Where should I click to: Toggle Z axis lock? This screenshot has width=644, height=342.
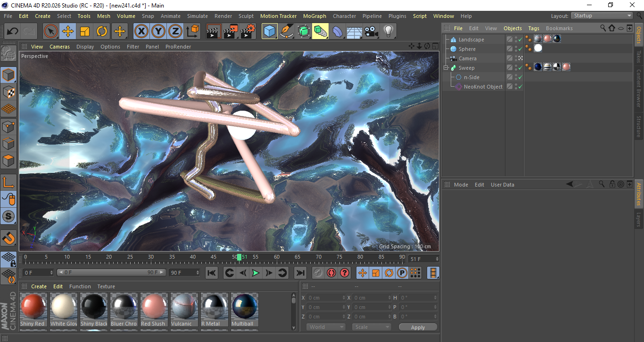click(175, 32)
